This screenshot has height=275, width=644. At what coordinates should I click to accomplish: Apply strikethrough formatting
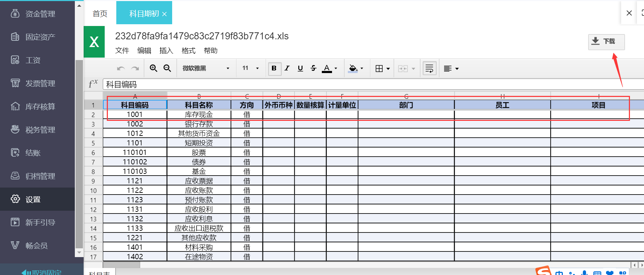[313, 68]
